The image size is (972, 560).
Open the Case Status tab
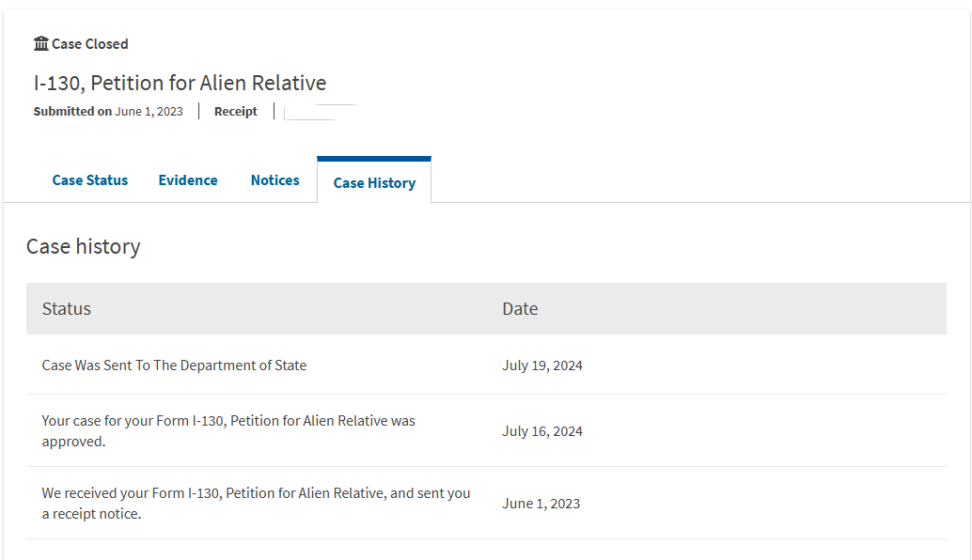(90, 180)
